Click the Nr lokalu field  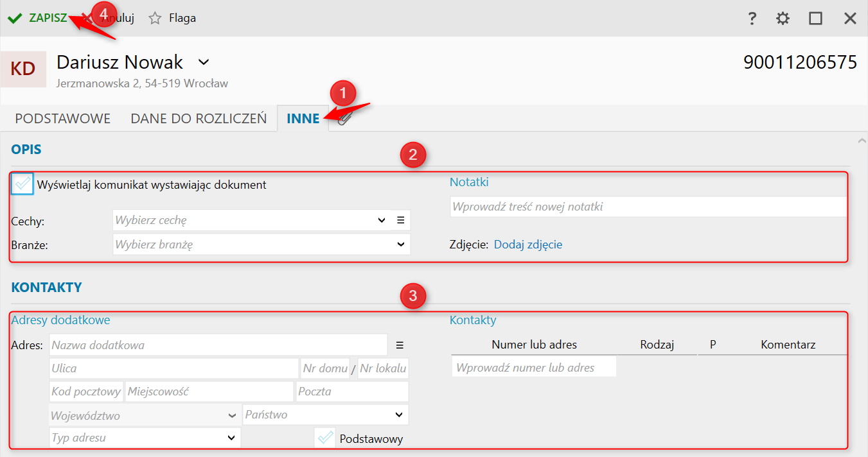pyautogui.click(x=383, y=368)
